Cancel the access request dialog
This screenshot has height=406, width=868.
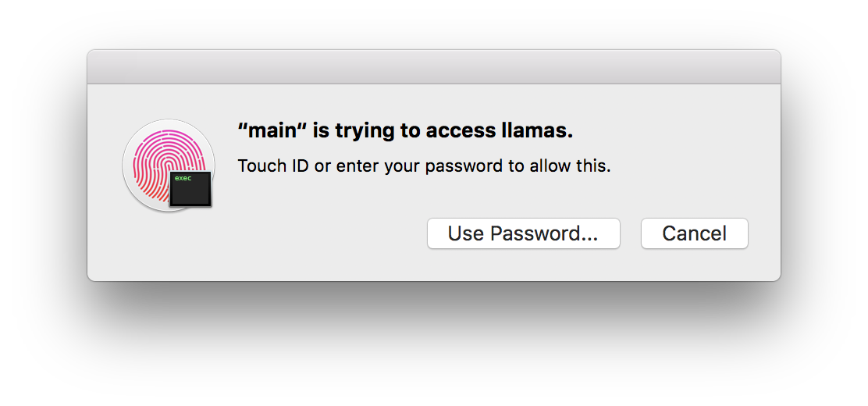(694, 233)
